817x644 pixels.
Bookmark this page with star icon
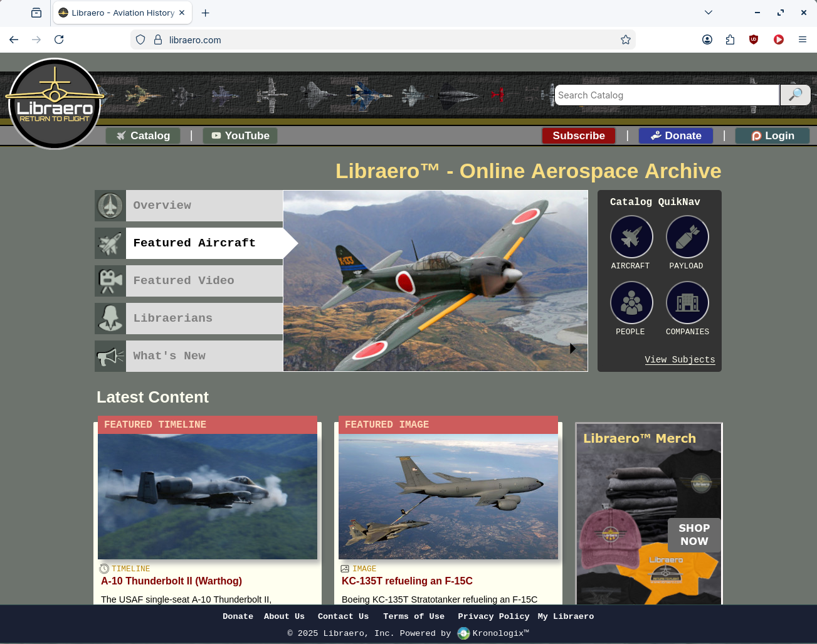point(625,40)
